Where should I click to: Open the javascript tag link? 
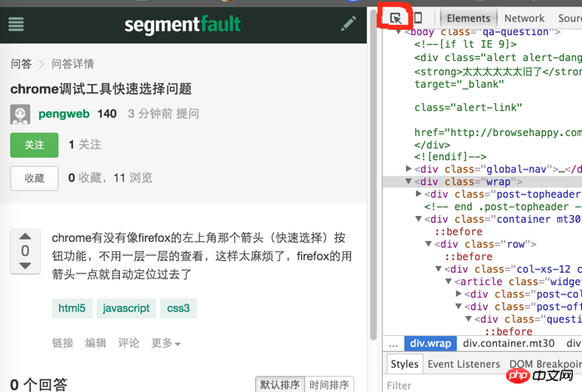[127, 308]
